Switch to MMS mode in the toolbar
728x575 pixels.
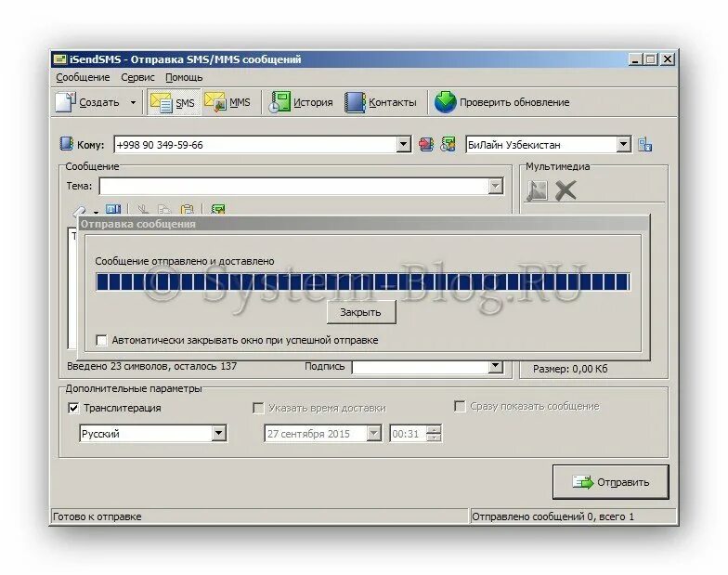coord(228,102)
